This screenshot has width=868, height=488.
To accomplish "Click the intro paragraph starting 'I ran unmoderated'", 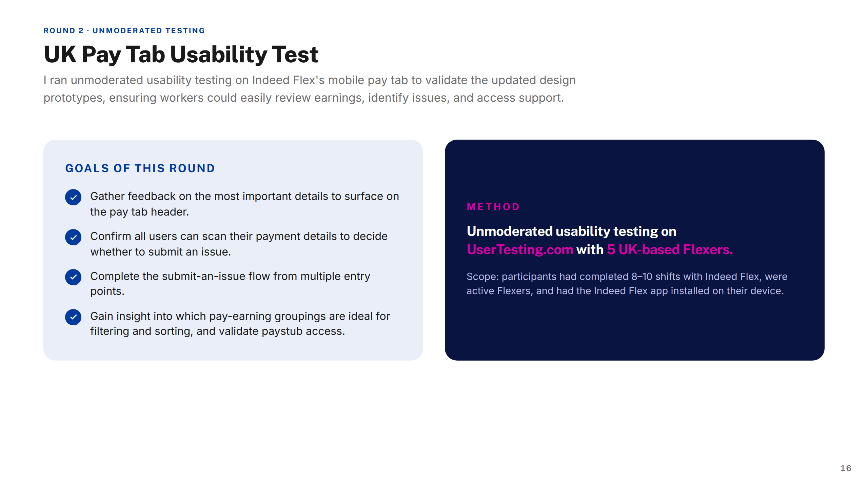I will point(310,89).
